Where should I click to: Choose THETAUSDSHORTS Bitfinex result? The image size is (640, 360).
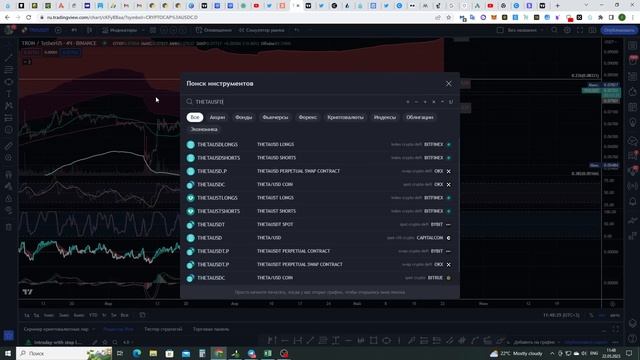tap(320, 158)
